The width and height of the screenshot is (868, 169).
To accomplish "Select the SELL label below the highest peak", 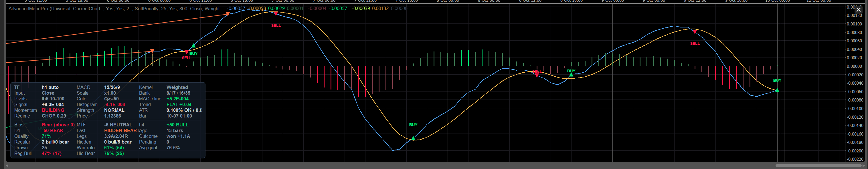I will (x=276, y=25).
